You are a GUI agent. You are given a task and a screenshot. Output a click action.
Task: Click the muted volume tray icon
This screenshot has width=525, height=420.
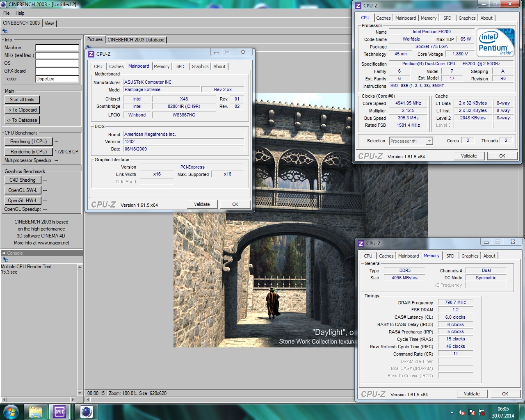[x=462, y=412]
